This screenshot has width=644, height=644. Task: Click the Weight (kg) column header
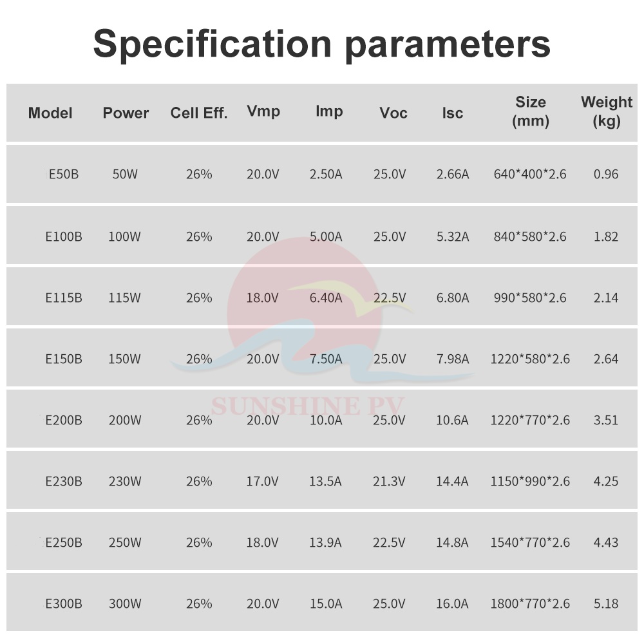pyautogui.click(x=607, y=111)
